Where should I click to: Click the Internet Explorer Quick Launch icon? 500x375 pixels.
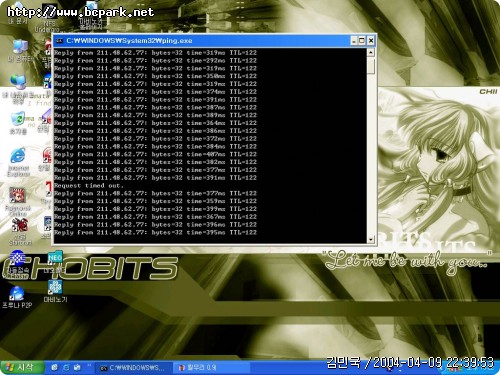point(66,367)
